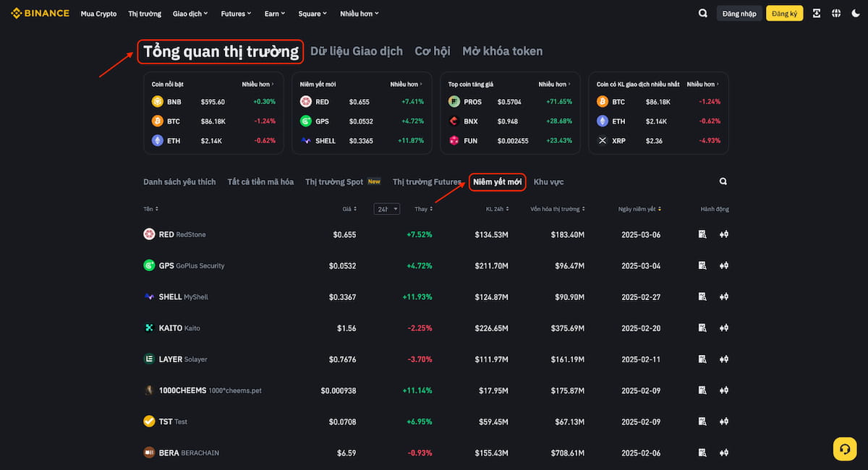Image resolution: width=868 pixels, height=470 pixels.
Task: Sort table by Tên column
Action: (x=150, y=209)
